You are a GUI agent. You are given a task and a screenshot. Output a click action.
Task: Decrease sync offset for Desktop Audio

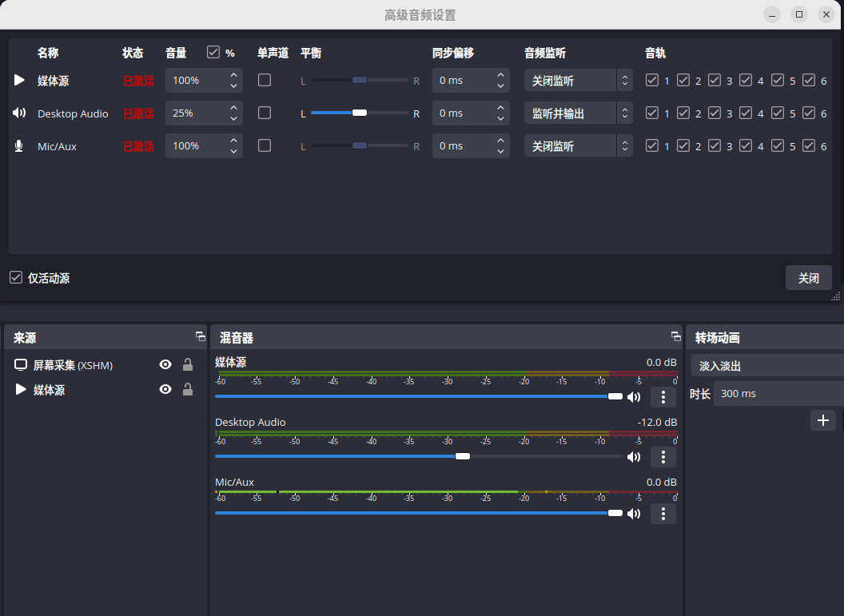coord(500,119)
